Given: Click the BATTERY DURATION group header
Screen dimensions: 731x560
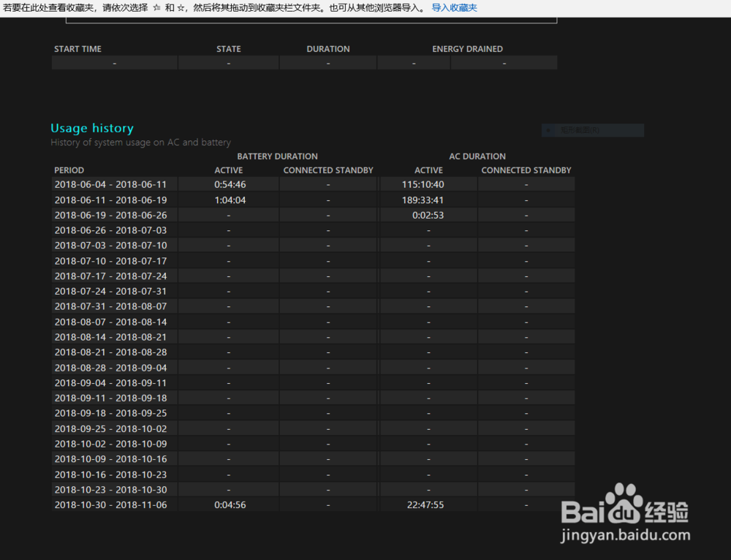Looking at the screenshot, I should (x=277, y=156).
